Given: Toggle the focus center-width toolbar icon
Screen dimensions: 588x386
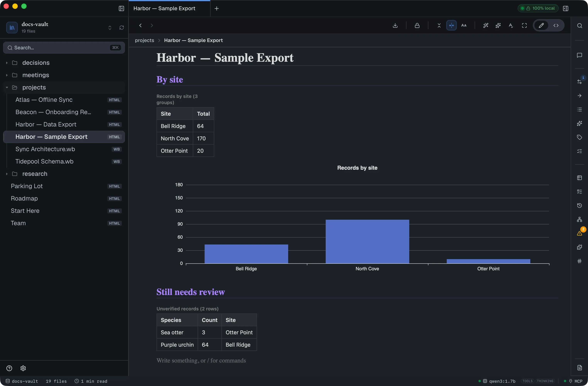Looking at the screenshot, I should coord(451,25).
